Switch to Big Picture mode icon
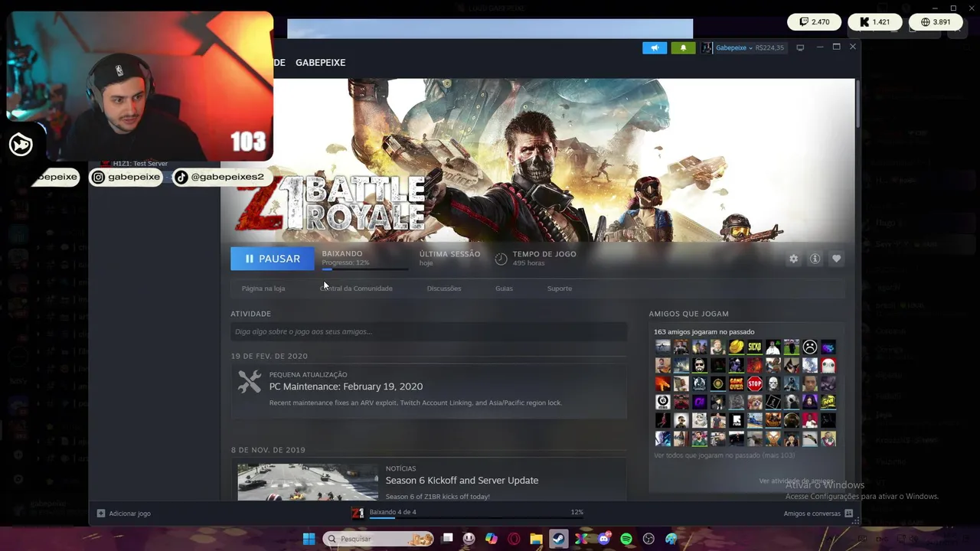 click(x=800, y=47)
